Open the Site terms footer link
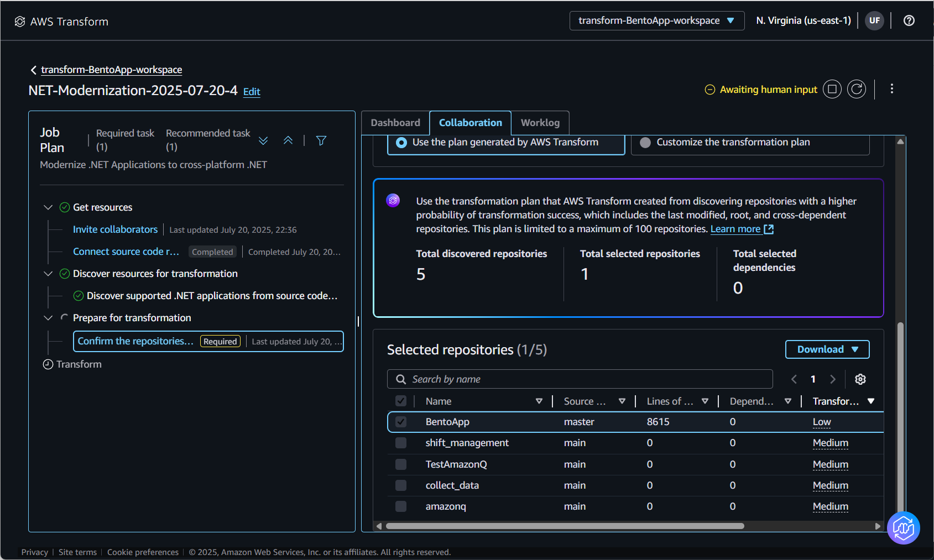934x560 pixels. coord(77,552)
